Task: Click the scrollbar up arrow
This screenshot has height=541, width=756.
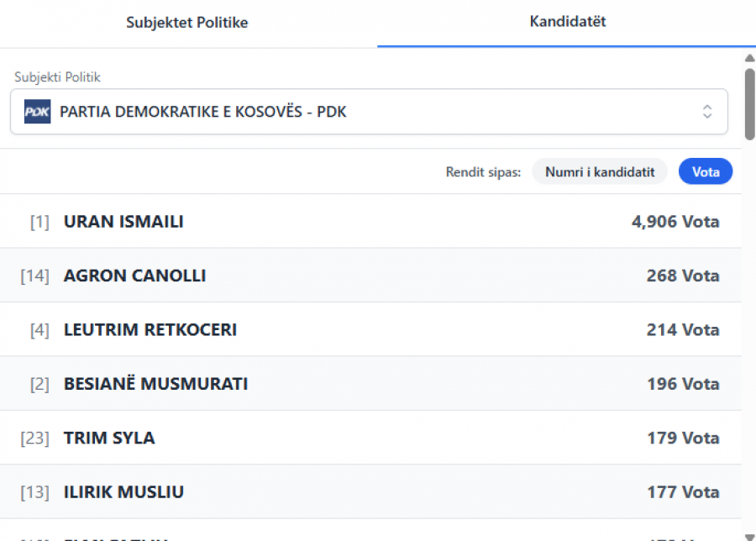Action: (749, 58)
